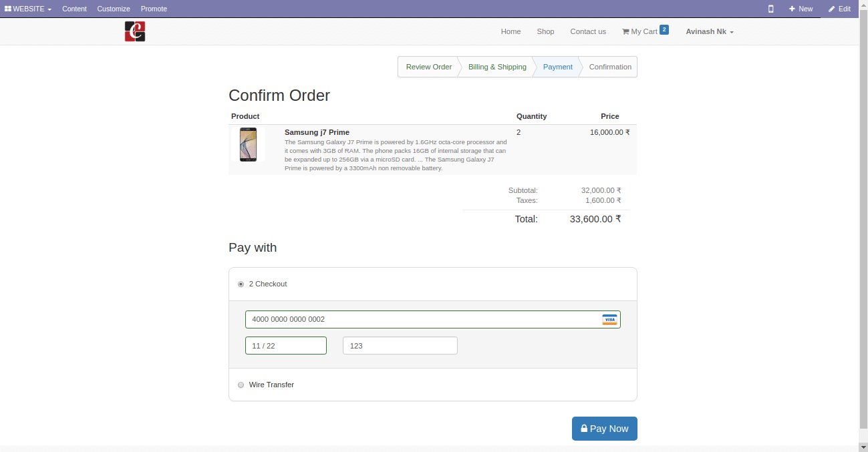Click the Pay with heading
The image size is (868, 452).
click(x=253, y=248)
